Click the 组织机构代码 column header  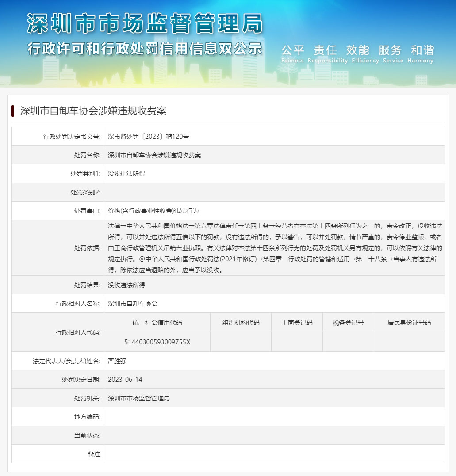point(241,323)
